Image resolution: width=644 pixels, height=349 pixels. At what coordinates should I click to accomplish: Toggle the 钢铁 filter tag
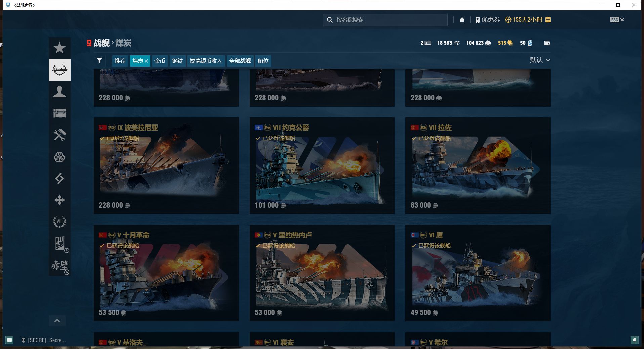(177, 61)
